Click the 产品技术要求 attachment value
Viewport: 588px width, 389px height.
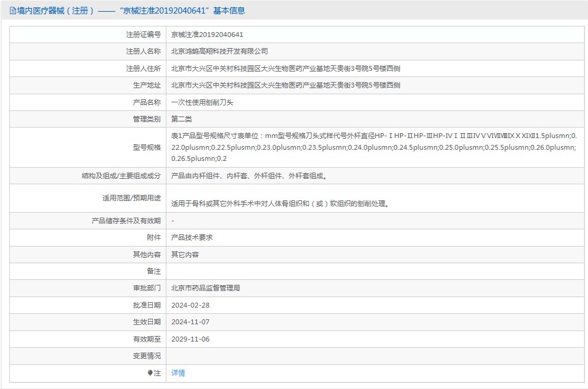pyautogui.click(x=192, y=237)
